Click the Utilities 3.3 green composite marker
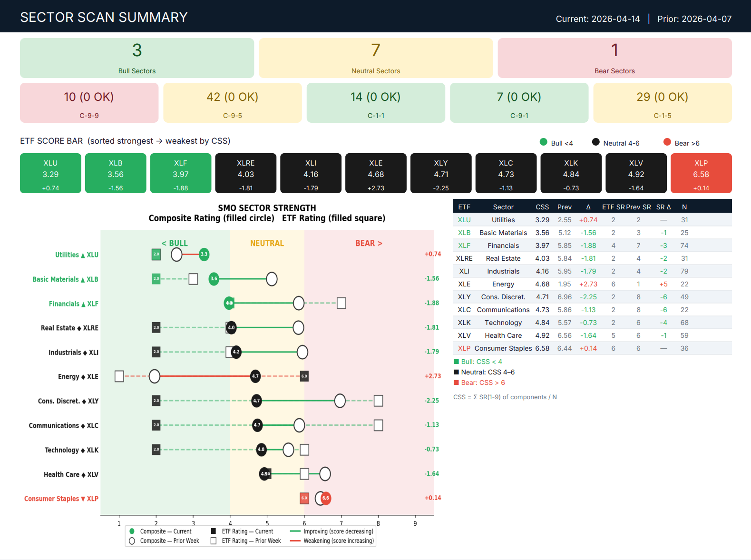 coord(204,254)
